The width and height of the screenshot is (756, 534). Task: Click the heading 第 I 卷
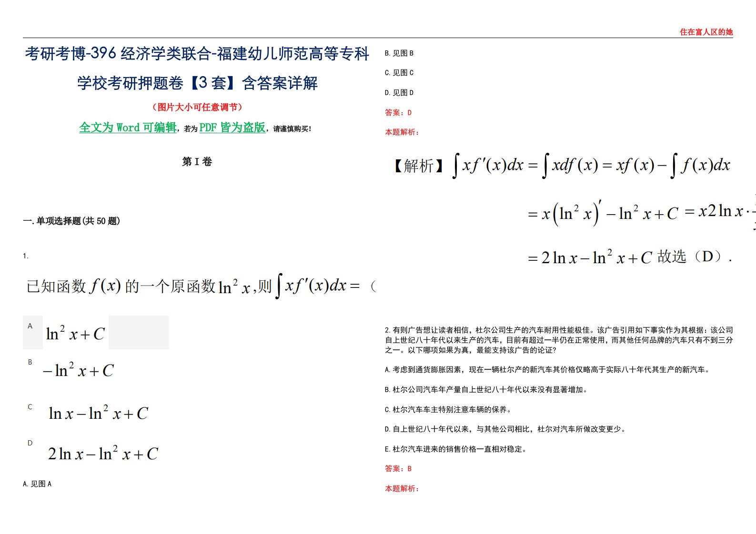click(197, 162)
